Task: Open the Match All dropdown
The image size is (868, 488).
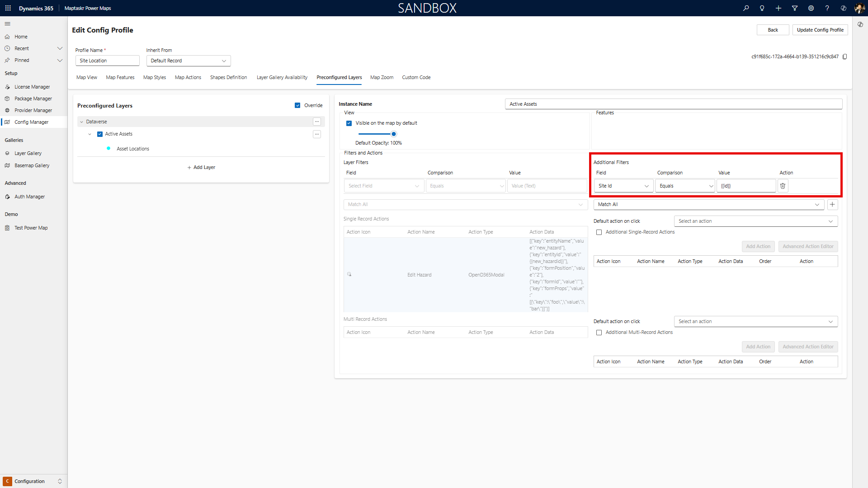Action: 708,204
